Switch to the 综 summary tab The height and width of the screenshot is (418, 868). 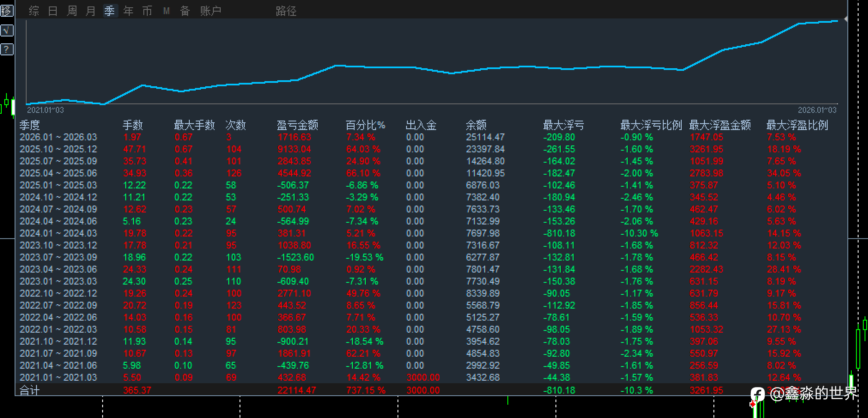pos(34,11)
